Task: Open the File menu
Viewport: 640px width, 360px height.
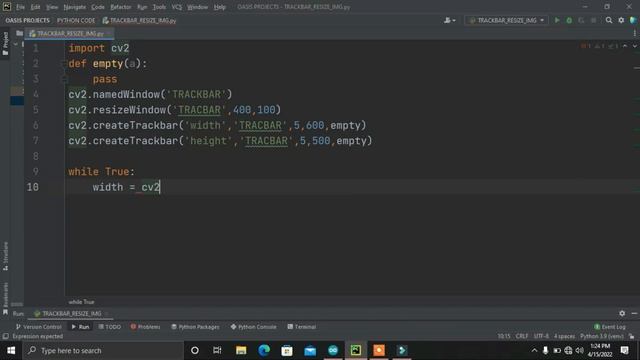Action: pyautogui.click(x=20, y=7)
